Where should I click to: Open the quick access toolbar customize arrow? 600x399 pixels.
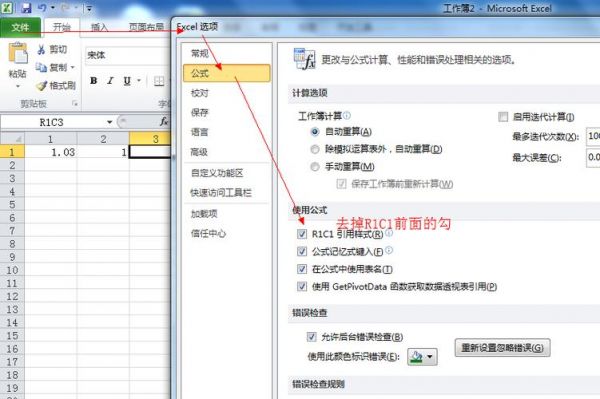coord(89,8)
